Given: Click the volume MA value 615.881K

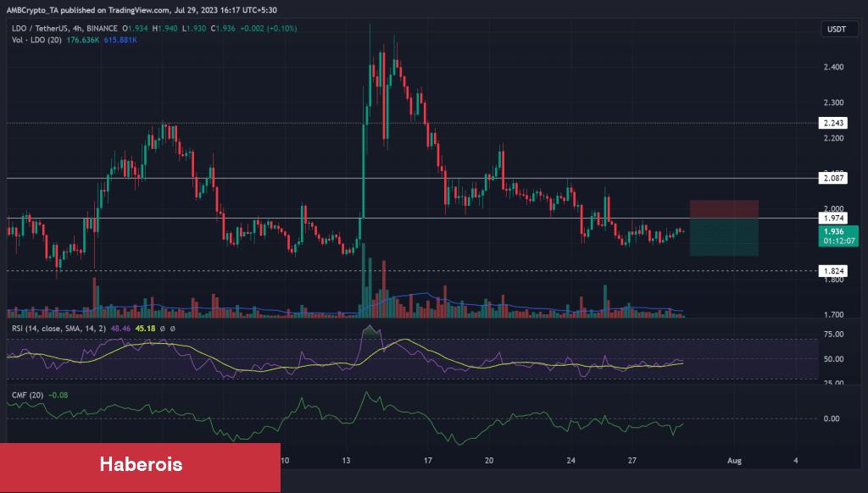Looking at the screenshot, I should coord(120,40).
